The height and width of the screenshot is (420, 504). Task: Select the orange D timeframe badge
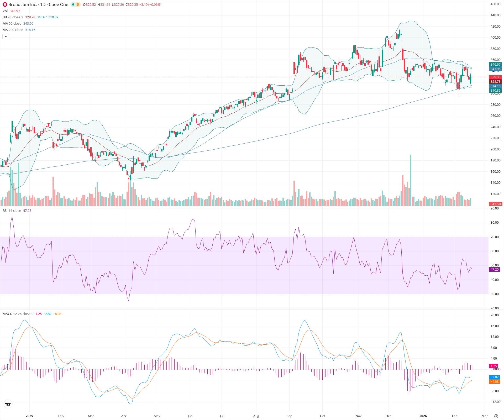[78, 4]
